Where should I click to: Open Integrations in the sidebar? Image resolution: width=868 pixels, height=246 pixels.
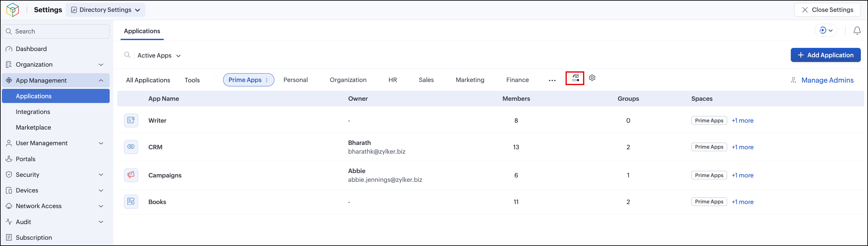click(x=56, y=112)
